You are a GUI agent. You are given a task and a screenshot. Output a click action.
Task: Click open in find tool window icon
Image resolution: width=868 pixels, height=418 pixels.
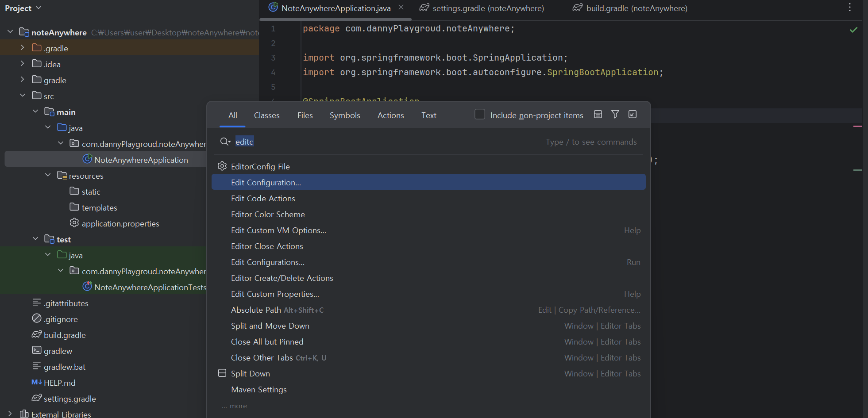click(x=633, y=115)
